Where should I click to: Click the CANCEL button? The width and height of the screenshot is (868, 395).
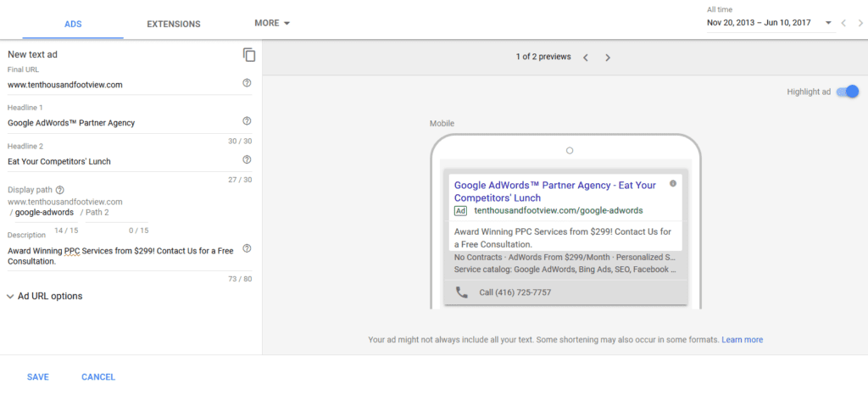tap(98, 376)
